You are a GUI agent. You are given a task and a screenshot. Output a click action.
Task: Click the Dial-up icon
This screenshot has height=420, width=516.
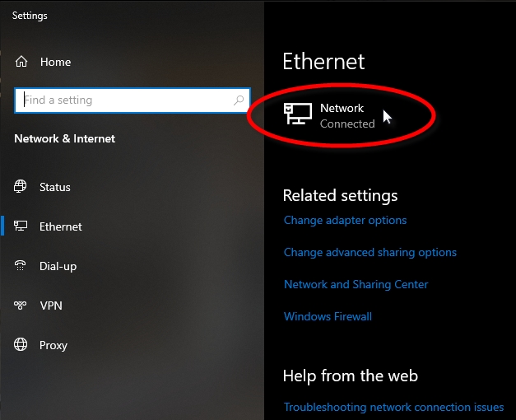21,266
